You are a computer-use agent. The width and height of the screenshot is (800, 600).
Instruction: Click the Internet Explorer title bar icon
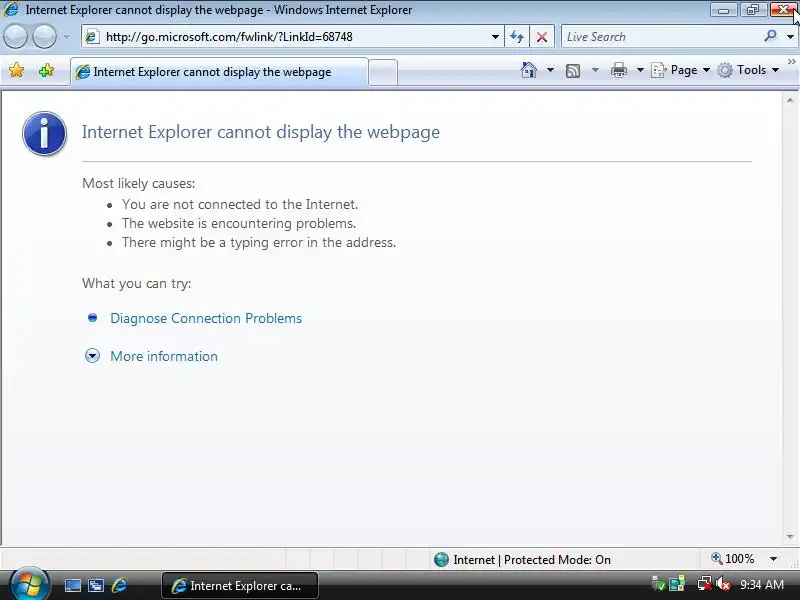pos(11,9)
